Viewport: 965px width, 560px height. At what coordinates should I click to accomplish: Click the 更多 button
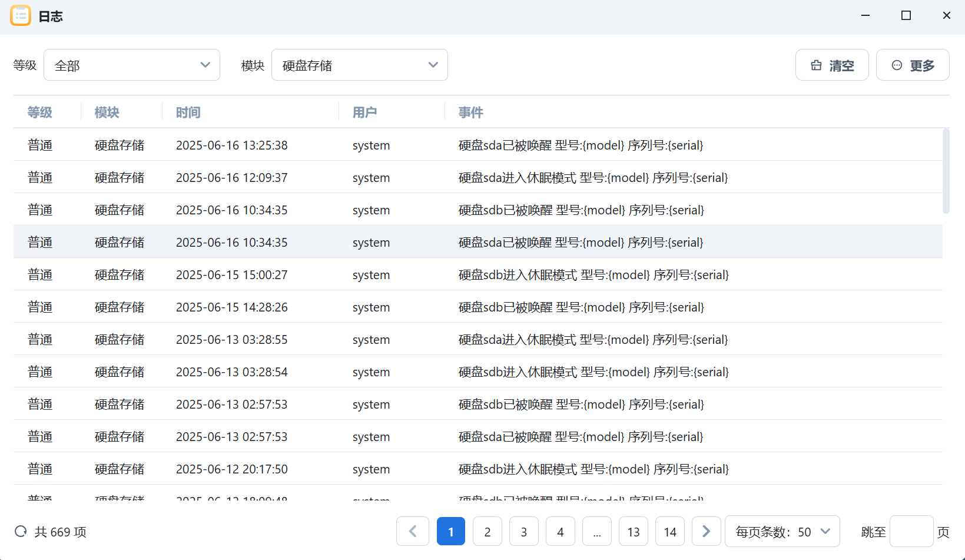(913, 65)
